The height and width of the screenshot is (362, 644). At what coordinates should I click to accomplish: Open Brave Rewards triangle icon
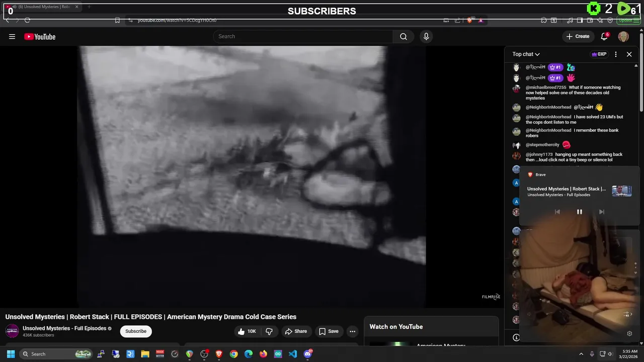(x=480, y=20)
